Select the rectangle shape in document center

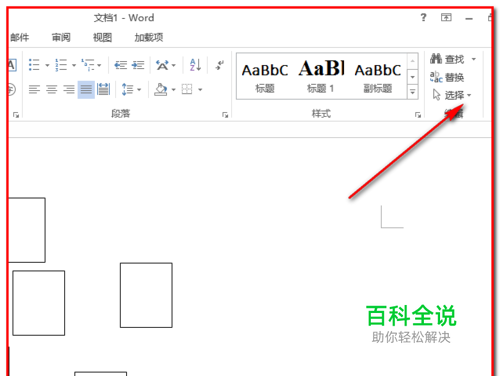(x=146, y=295)
